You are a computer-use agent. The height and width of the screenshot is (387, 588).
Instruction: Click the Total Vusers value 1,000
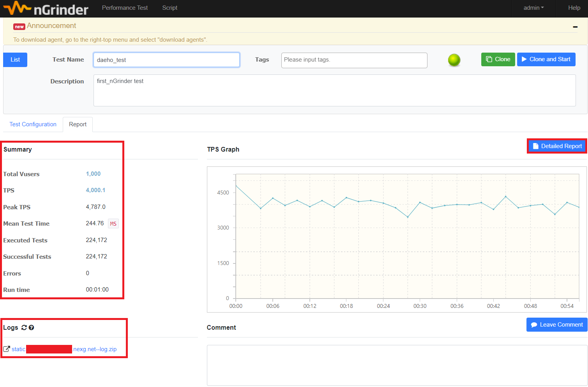point(93,174)
